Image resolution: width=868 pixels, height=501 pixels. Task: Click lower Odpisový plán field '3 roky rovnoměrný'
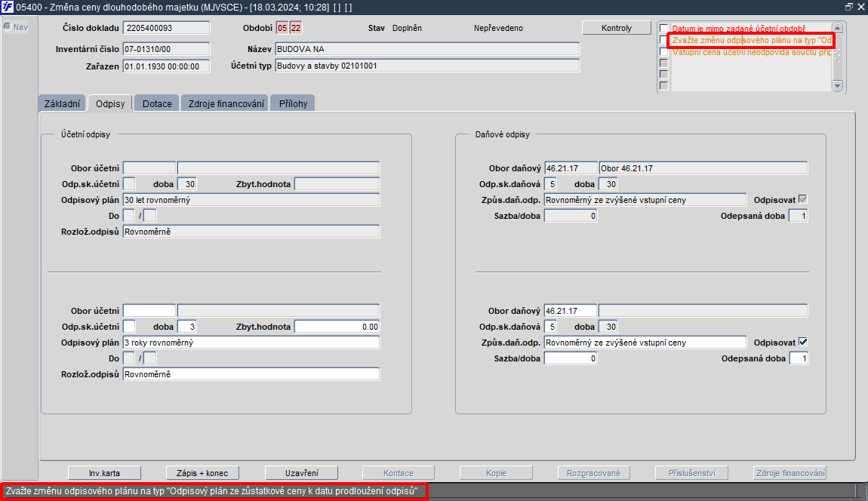(x=251, y=342)
